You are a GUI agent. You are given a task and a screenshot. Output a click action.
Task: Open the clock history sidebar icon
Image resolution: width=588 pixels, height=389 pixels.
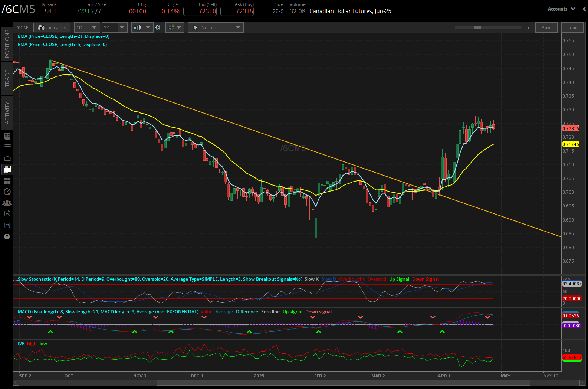click(x=7, y=192)
